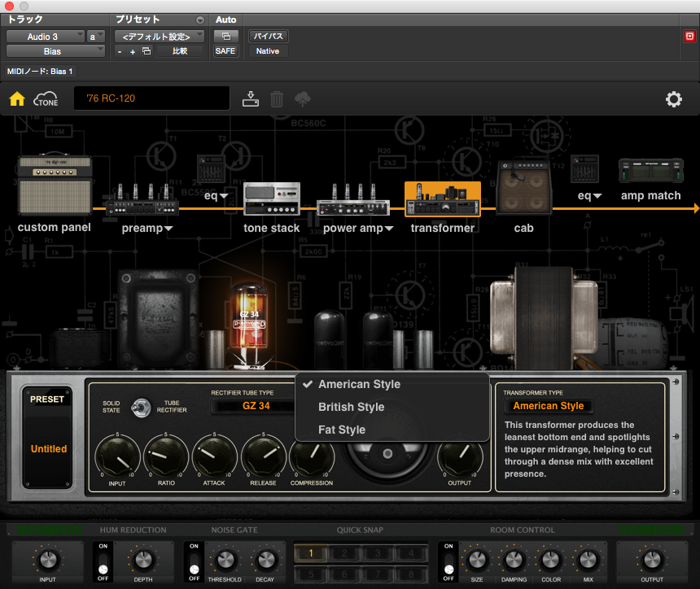Image resolution: width=700 pixels, height=589 pixels.
Task: Open the second eq module after cab
Action: pos(584,168)
